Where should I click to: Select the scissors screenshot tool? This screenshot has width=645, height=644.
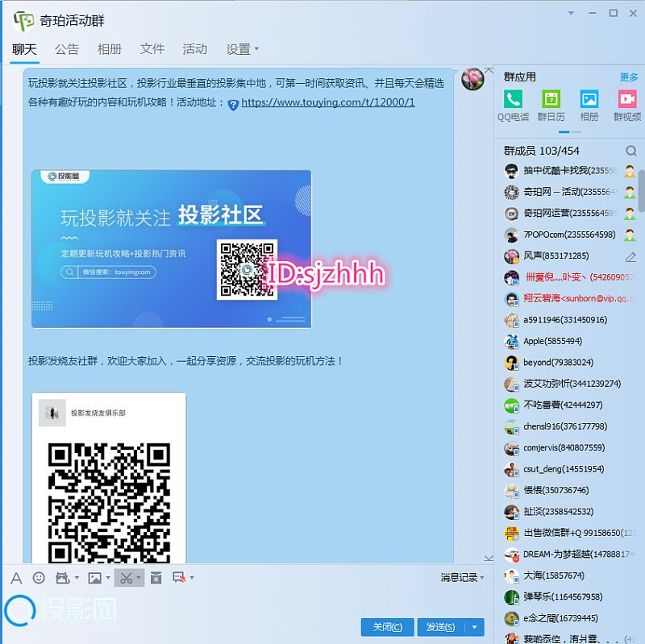tap(127, 578)
